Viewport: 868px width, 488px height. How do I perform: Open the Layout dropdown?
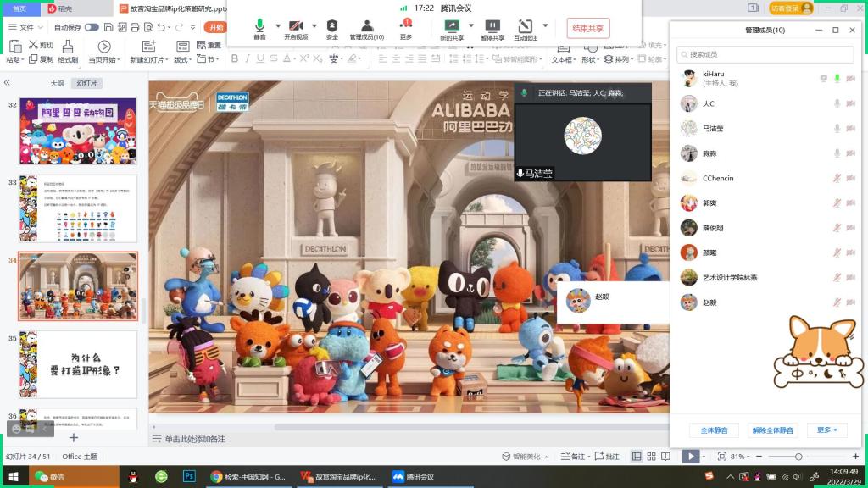click(x=182, y=52)
